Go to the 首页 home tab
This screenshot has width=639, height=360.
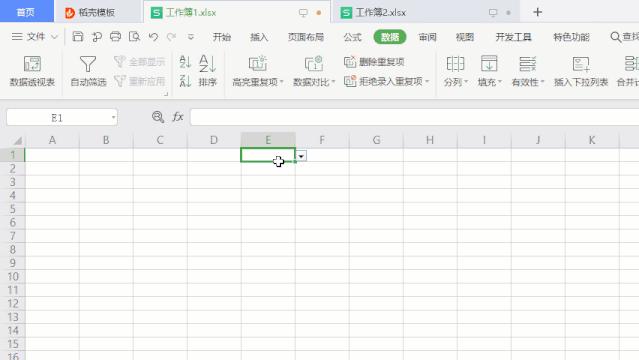[26, 12]
